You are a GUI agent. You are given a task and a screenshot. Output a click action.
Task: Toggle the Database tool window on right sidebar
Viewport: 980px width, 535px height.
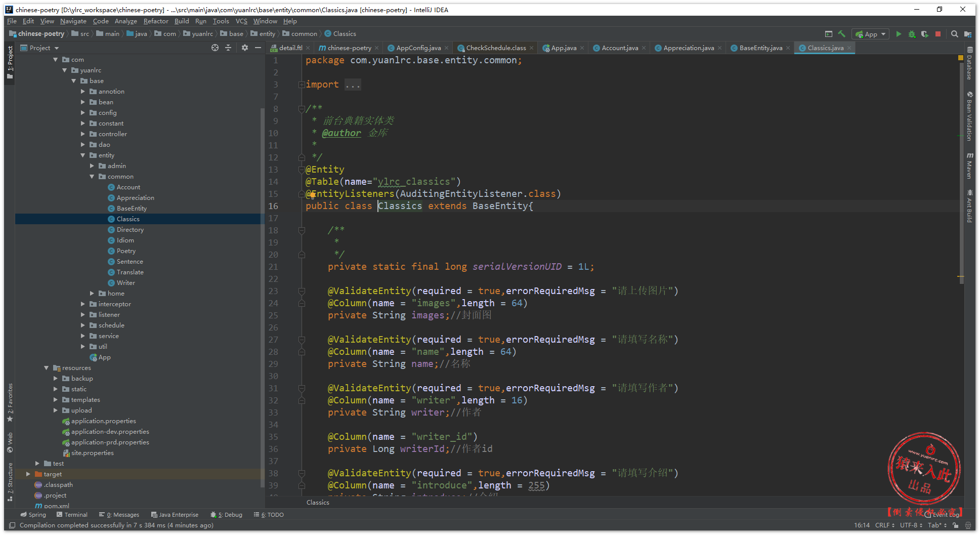(x=969, y=63)
